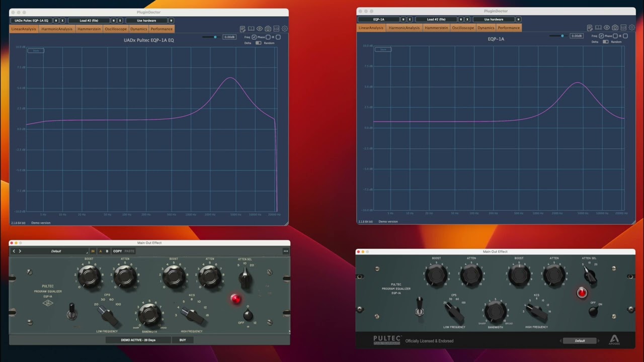Viewport: 644px width, 362px height.
Task: Open notes icon in left PluginDoctor window
Action: point(243,29)
